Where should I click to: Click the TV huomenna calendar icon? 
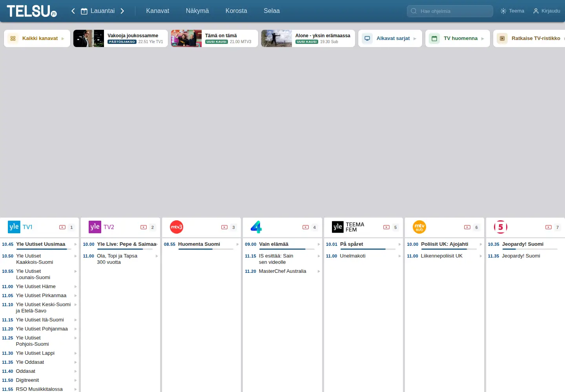point(434,38)
